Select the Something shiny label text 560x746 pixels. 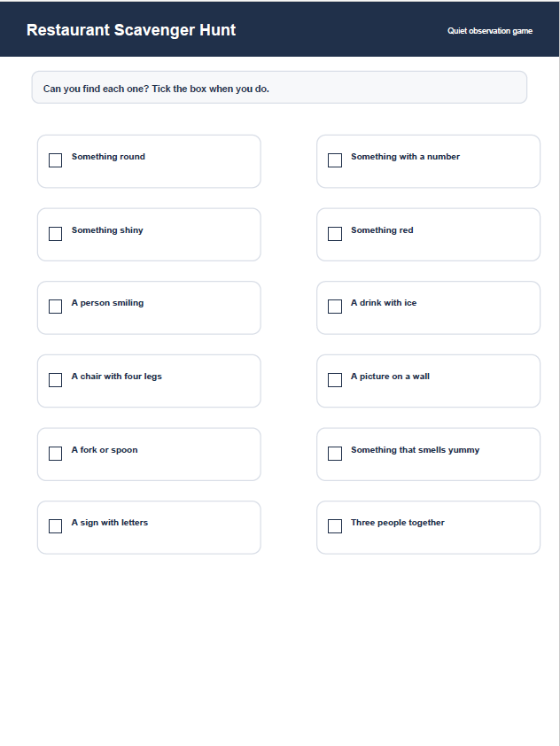click(107, 230)
